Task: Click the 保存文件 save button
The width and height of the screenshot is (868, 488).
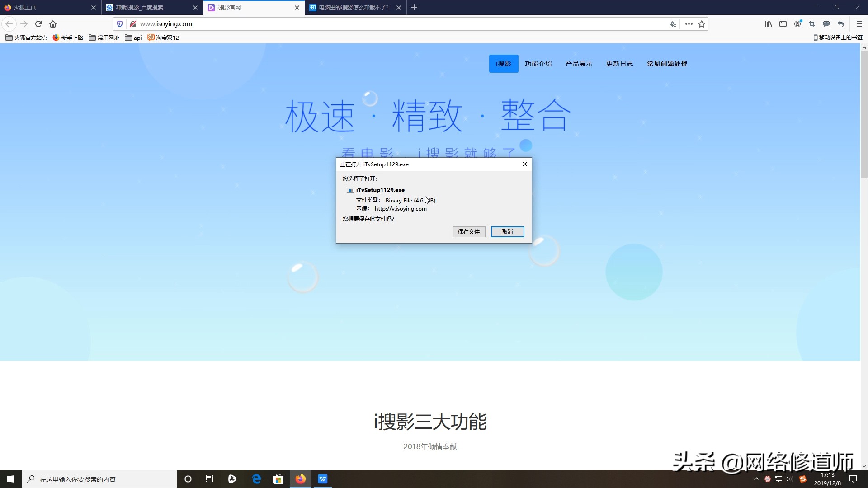Action: click(468, 231)
